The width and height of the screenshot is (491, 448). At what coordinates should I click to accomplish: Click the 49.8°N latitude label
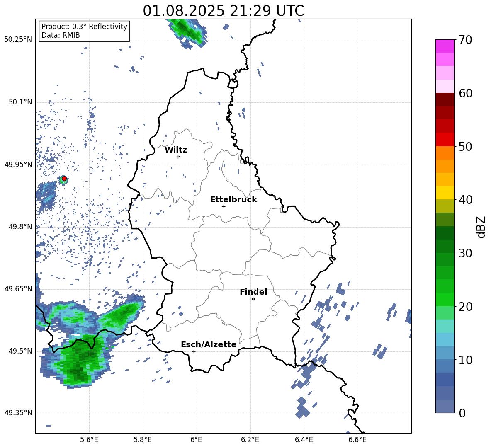click(x=20, y=227)
